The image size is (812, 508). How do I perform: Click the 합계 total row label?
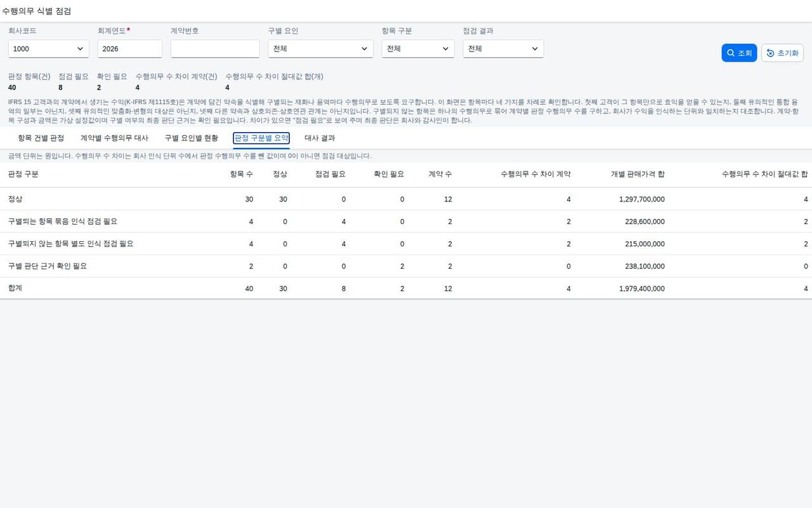click(x=15, y=288)
